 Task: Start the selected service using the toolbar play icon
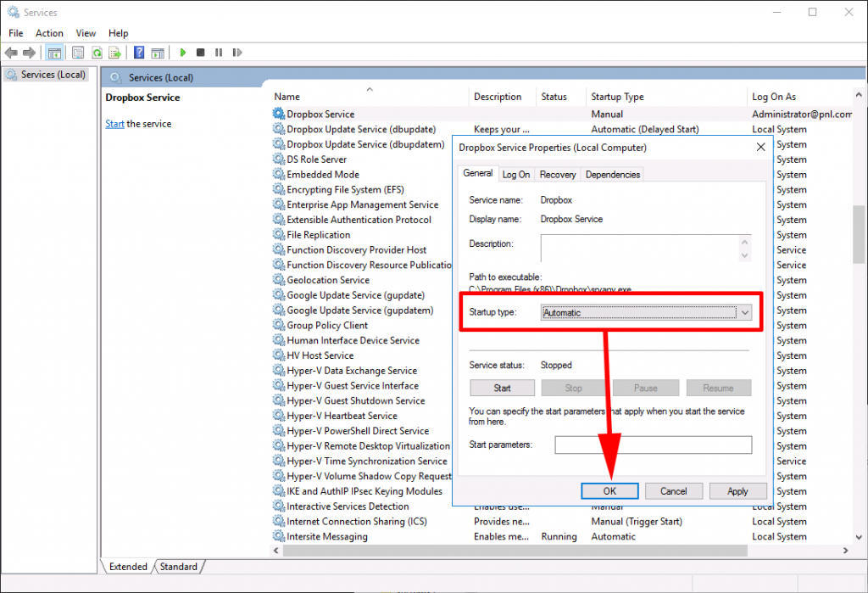pyautogui.click(x=183, y=53)
